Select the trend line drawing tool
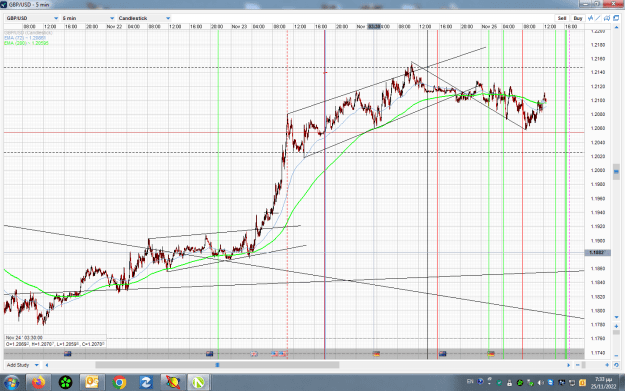The width and height of the screenshot is (625, 391). 598,18
